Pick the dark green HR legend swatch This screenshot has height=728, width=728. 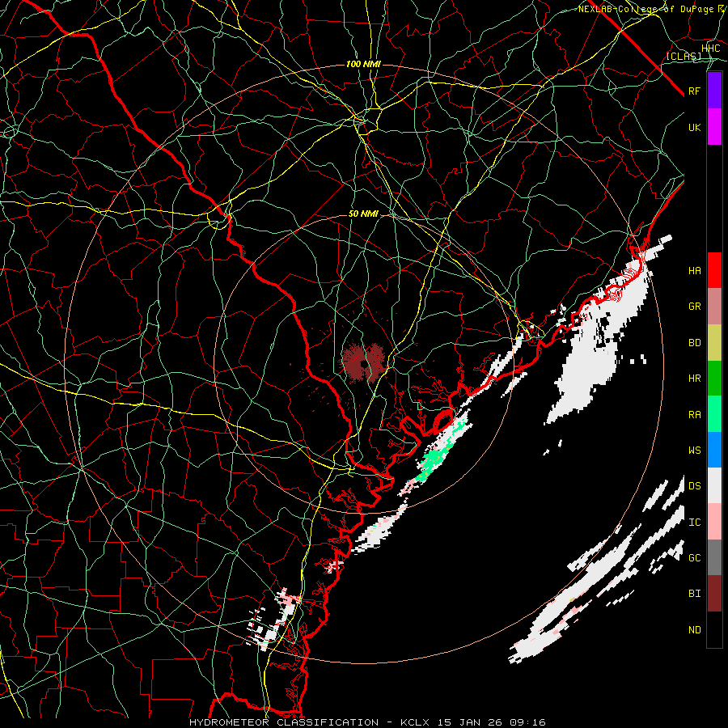tap(714, 378)
